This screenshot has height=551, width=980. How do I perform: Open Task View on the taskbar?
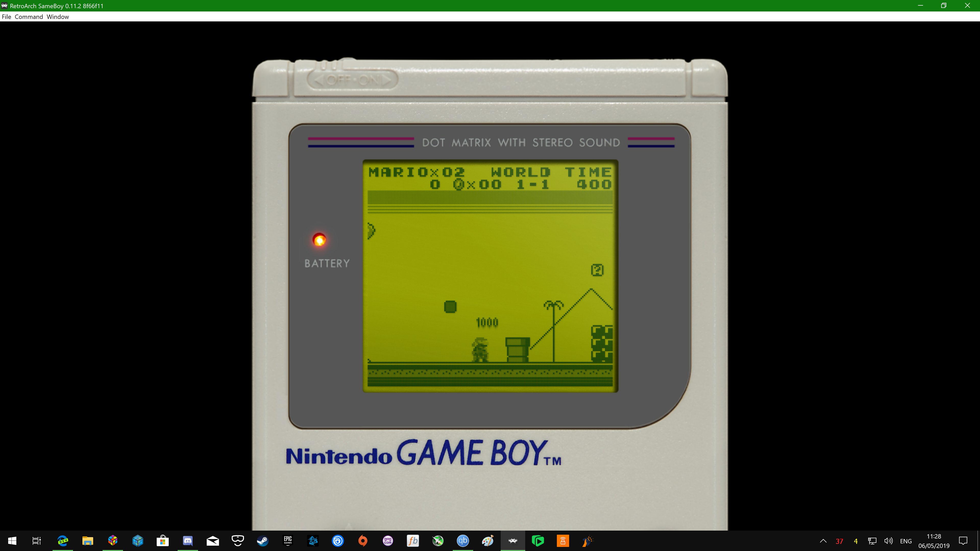36,541
